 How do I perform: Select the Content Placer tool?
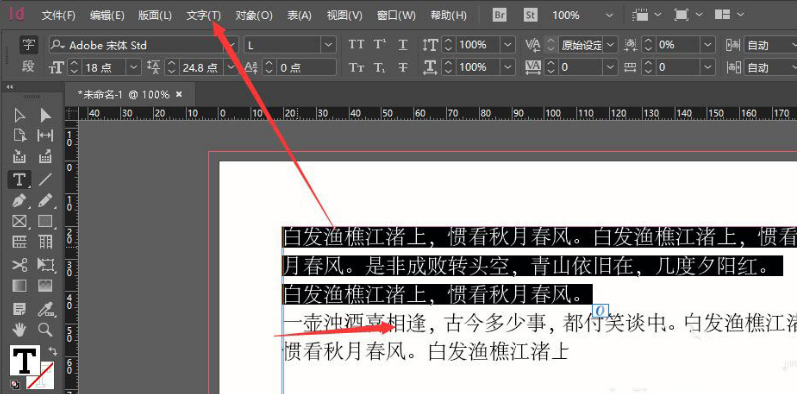point(45,156)
